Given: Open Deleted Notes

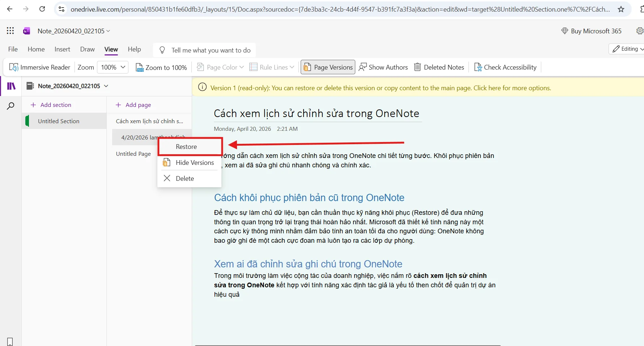Looking at the screenshot, I should click(x=439, y=67).
